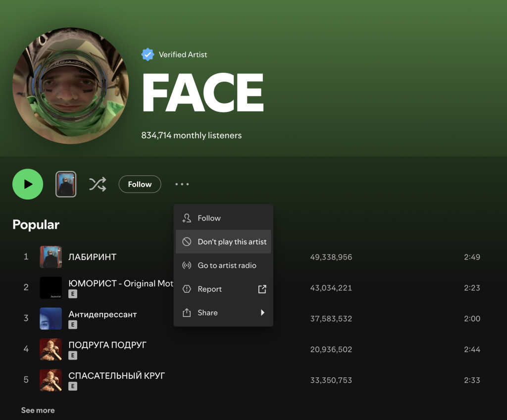Click the blue verified checkmark badge
507x420 pixels.
click(148, 54)
